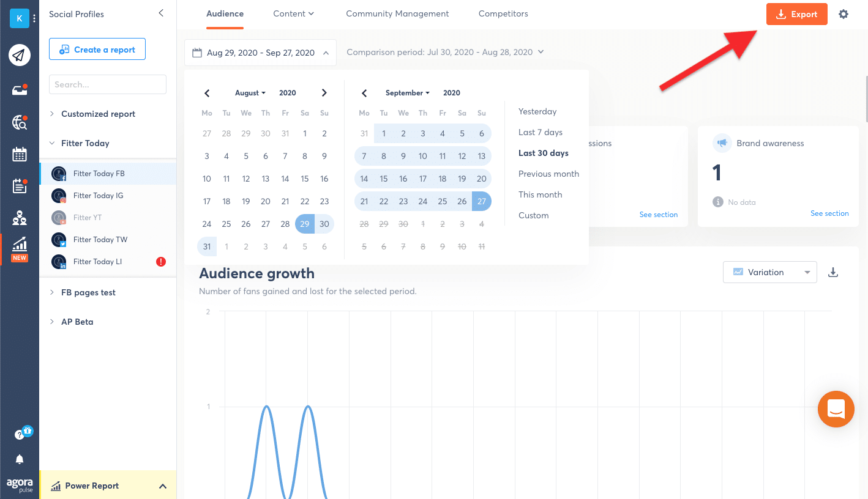
Task: Open the orange chat support bubble
Action: [x=836, y=408]
